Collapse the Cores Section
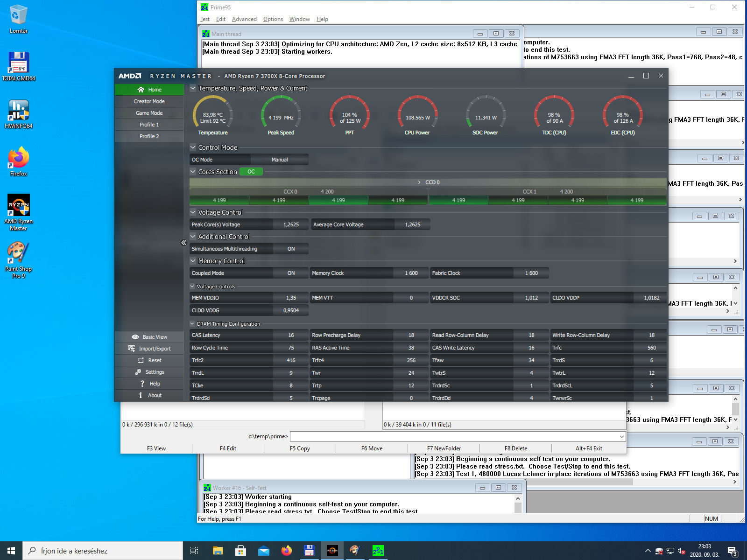This screenshot has width=747, height=560. tap(193, 171)
